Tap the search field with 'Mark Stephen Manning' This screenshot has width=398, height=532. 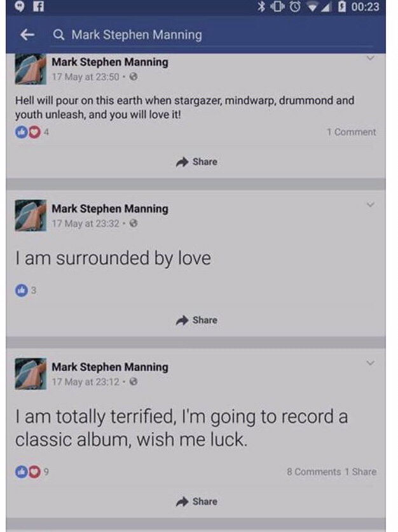click(136, 35)
